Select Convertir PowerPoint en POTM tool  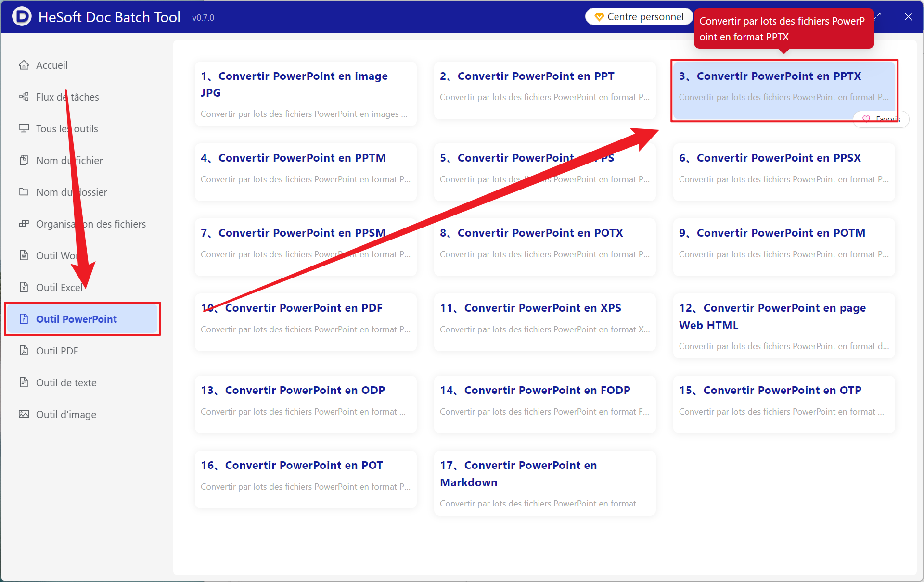784,247
